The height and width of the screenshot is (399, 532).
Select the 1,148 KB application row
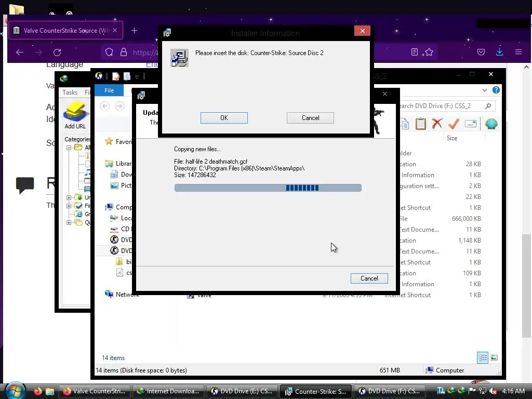441,240
